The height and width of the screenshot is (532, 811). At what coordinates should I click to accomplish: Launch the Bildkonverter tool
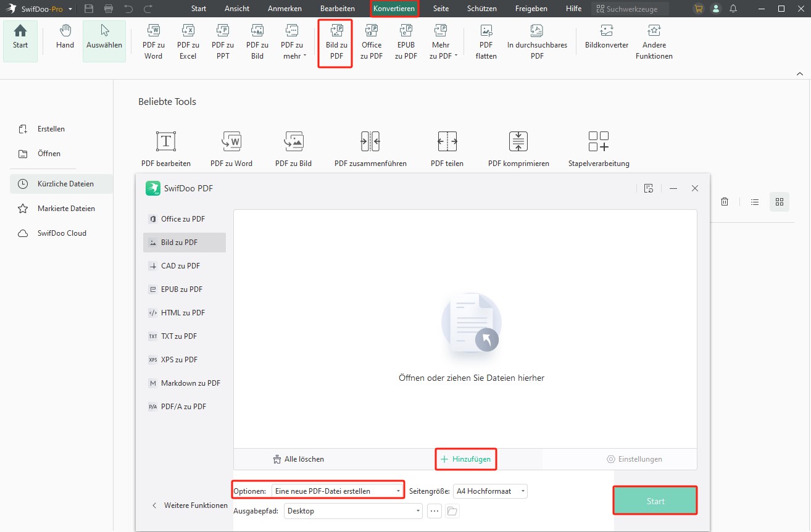coord(607,37)
